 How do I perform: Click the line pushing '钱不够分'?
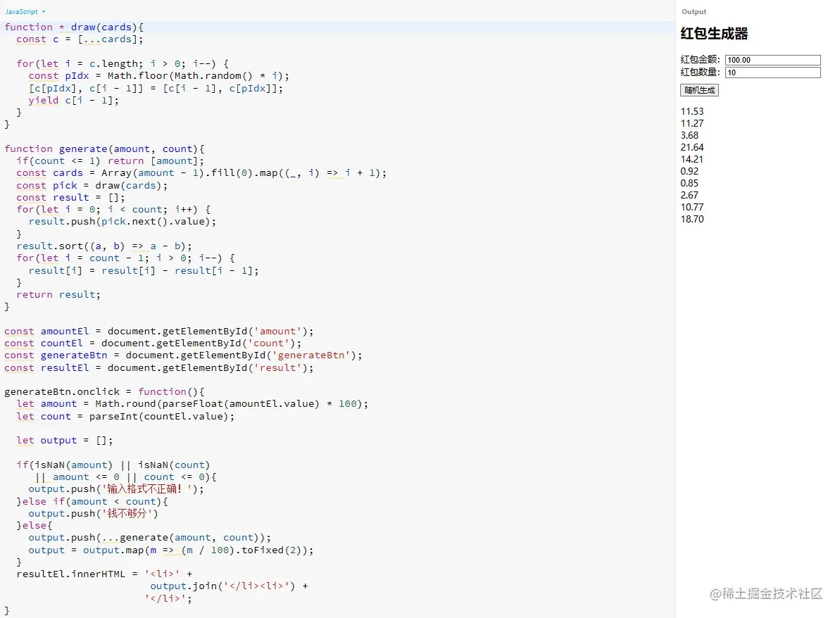[93, 514]
